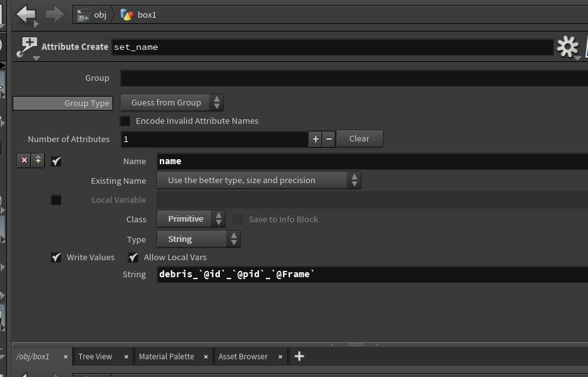Toggle the Write Values checkbox
Viewport: 588px width, 377px height.
[x=56, y=258]
